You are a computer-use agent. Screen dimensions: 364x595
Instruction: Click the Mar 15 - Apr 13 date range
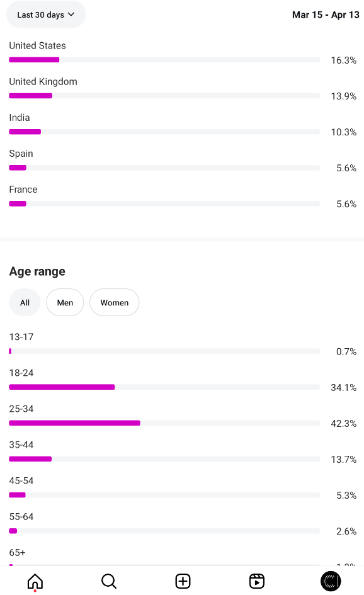click(x=326, y=15)
